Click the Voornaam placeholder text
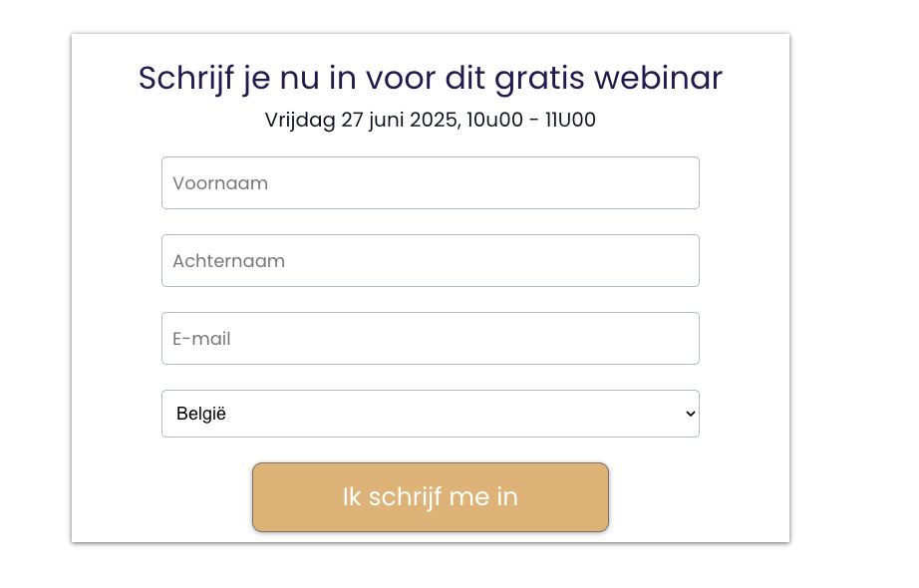 coord(220,182)
